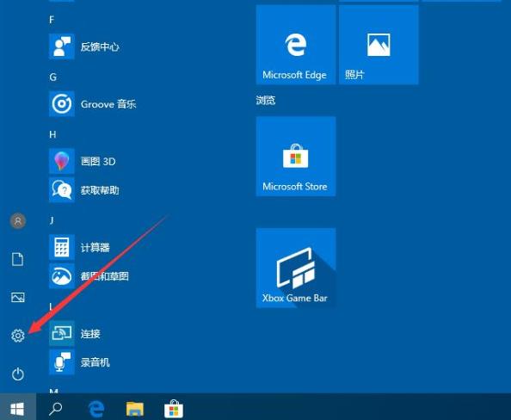Open Documents icon in Start sidebar
This screenshot has width=511, height=420.
point(18,260)
